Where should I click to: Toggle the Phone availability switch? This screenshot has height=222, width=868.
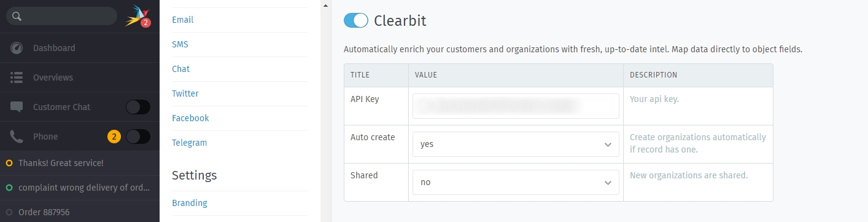coord(138,137)
